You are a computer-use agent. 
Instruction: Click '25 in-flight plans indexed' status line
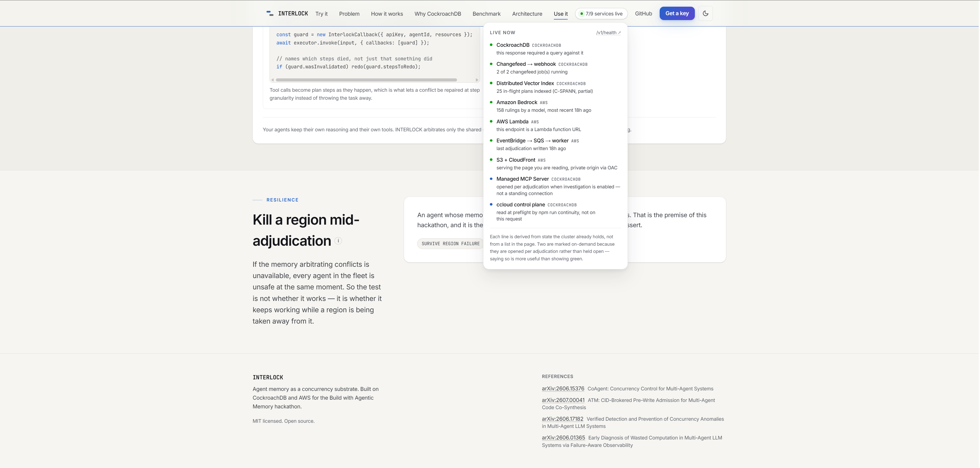point(544,91)
